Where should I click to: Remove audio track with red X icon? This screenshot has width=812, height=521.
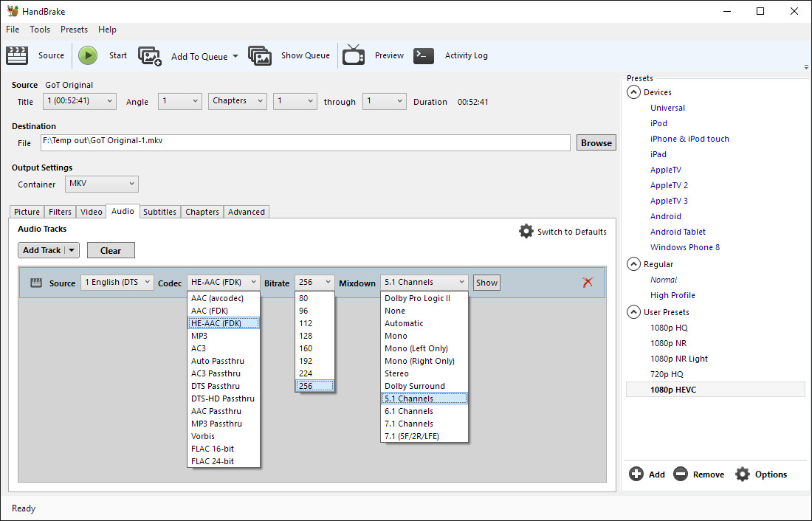point(588,282)
